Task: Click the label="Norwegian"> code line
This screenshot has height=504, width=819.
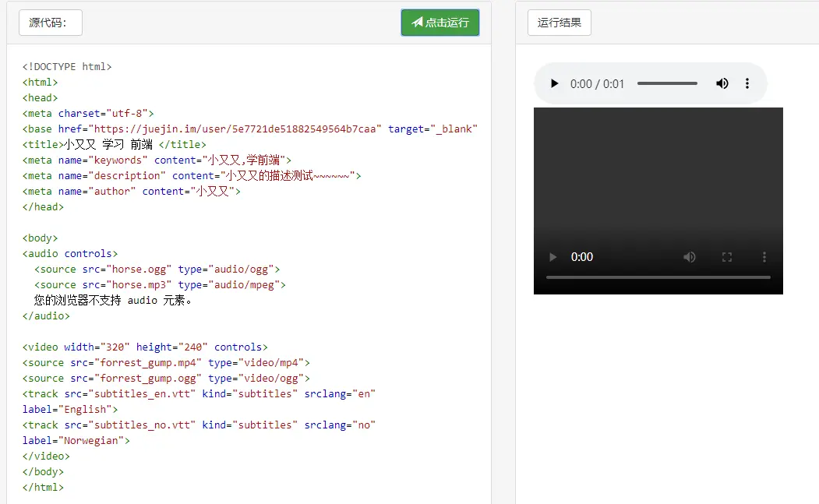Action: [76, 440]
